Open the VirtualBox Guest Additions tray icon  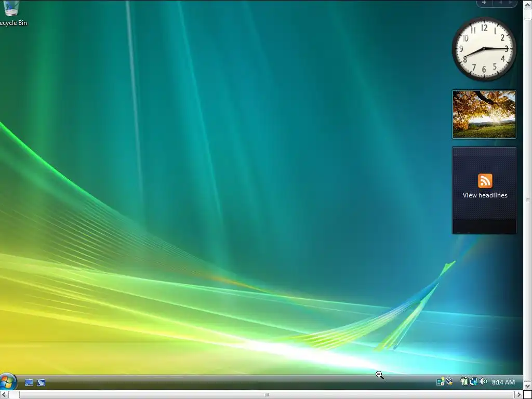(x=450, y=382)
